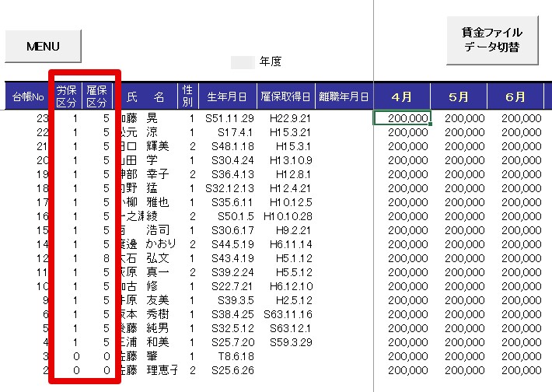Select the name cell 和美
Screen dimensions: 552x392
158,342
